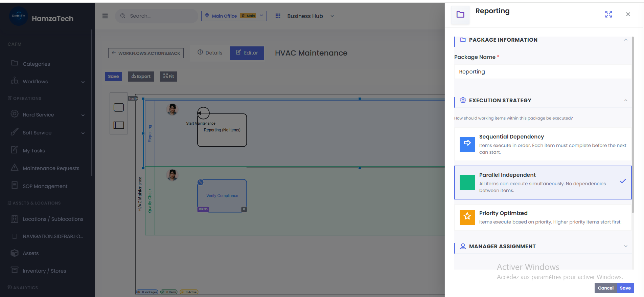Select the rounded rectangle task shape tool

119,107
